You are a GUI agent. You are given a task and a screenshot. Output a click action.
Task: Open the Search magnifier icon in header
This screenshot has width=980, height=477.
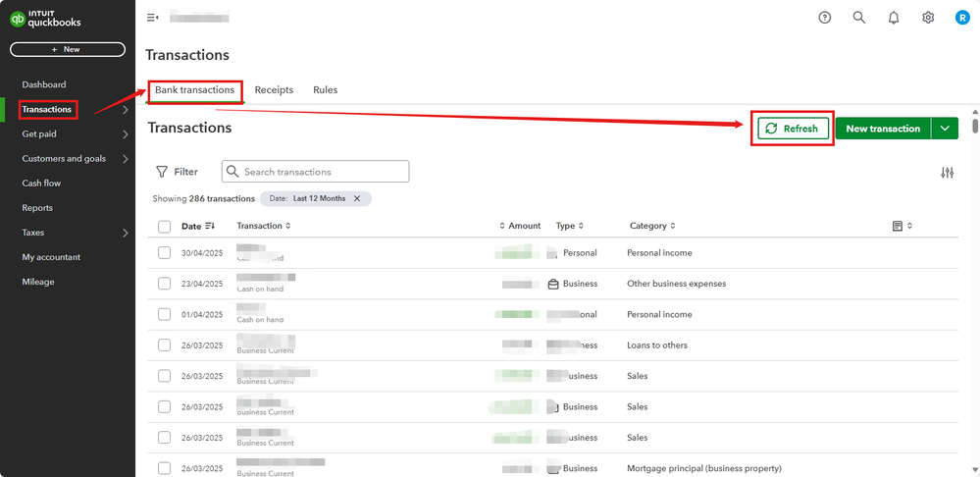click(x=859, y=18)
